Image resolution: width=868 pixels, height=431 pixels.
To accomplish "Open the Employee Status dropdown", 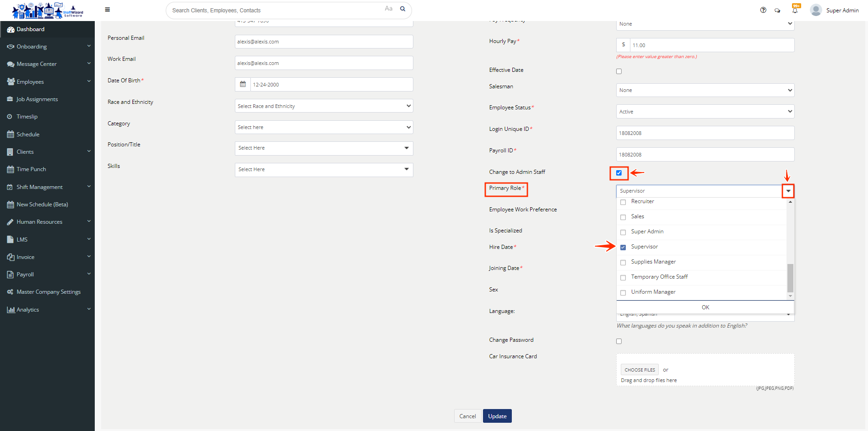I will point(705,112).
